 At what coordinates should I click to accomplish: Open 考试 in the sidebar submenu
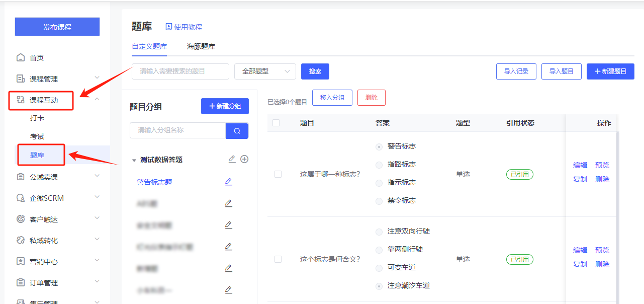click(37, 136)
